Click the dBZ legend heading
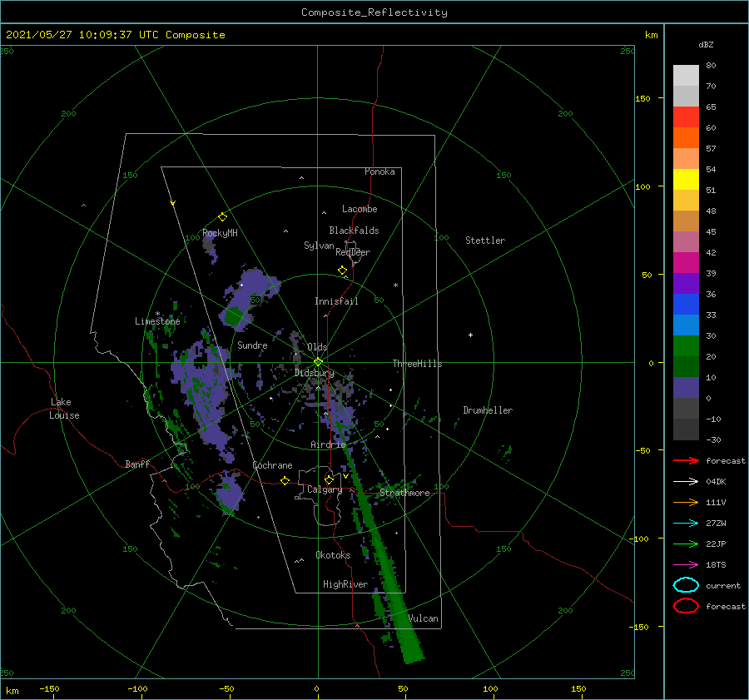Screen dimensions: 749x700 pos(706,44)
